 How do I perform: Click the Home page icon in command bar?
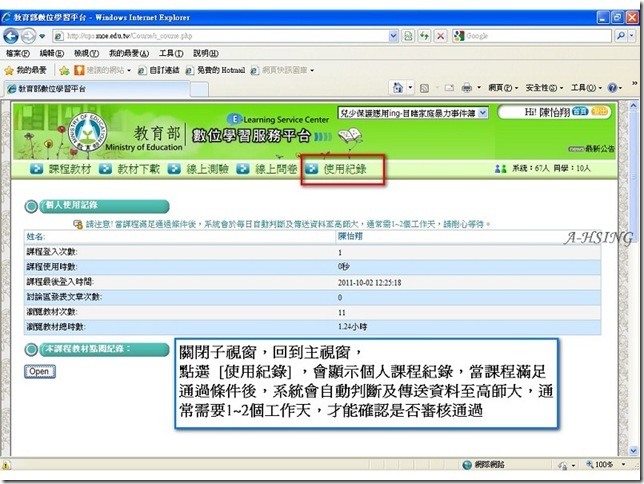(398, 88)
